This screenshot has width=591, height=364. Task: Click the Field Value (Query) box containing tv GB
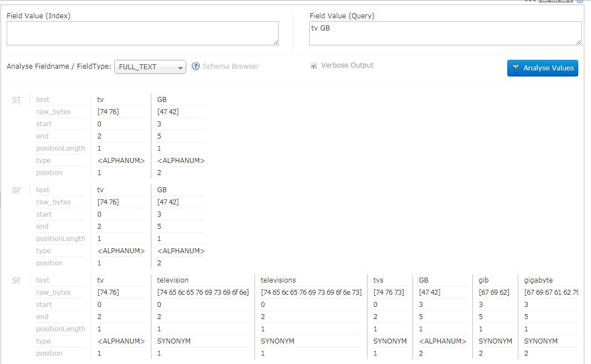[x=446, y=33]
